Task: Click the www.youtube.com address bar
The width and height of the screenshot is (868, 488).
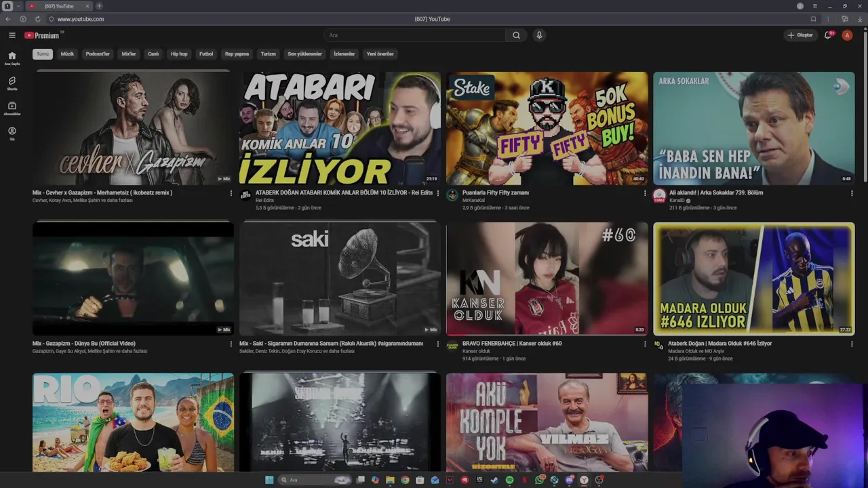Action: point(81,19)
